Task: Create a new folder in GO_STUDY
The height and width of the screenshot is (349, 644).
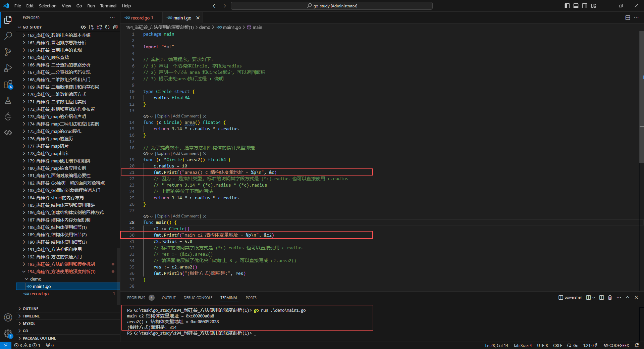Action: [x=99, y=27]
